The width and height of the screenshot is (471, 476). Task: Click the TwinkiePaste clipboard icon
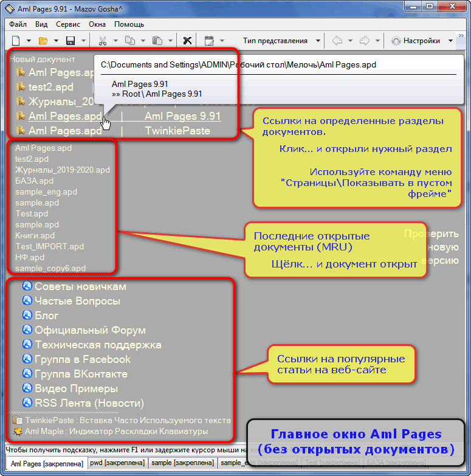18,420
